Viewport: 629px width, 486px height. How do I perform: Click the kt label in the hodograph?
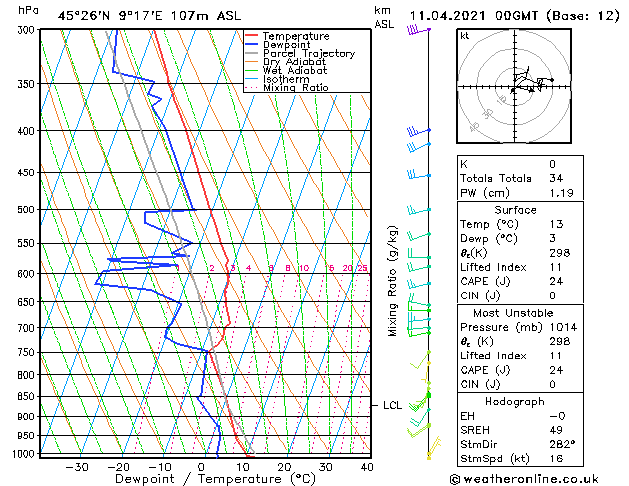pyautogui.click(x=465, y=36)
